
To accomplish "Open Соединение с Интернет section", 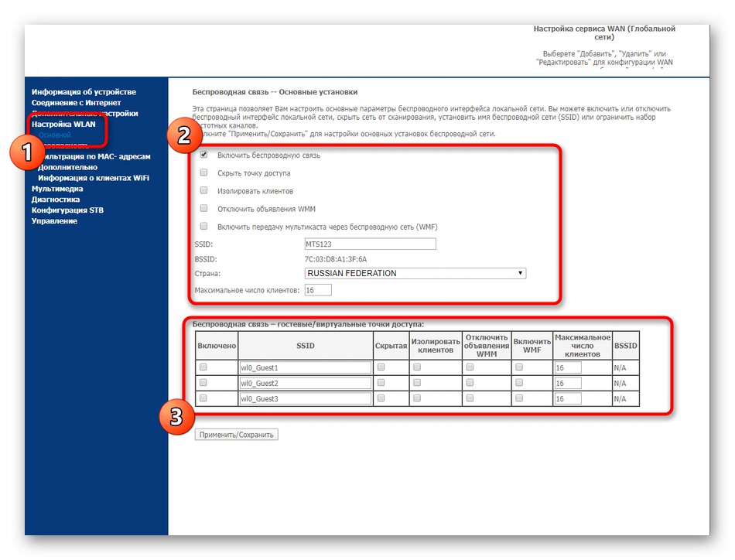I will coord(76,103).
